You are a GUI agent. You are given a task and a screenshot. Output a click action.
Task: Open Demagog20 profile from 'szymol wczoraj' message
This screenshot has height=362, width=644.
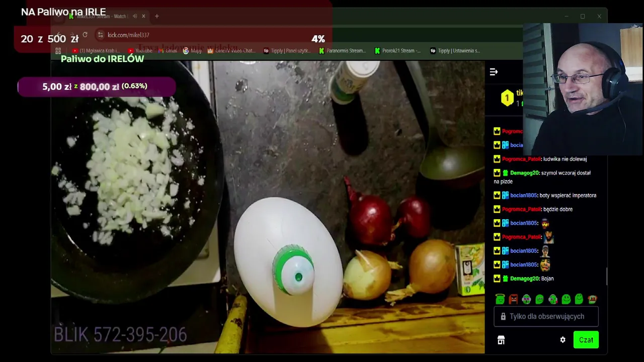pyautogui.click(x=524, y=173)
